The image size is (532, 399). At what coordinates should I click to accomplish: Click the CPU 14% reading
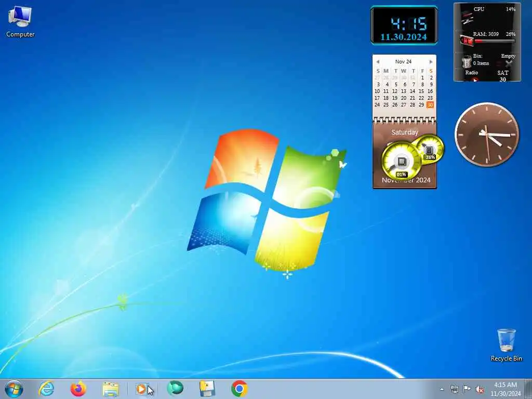coord(511,9)
